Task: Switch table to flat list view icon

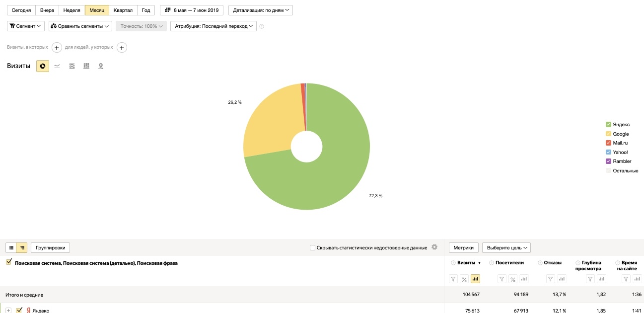Action: pyautogui.click(x=11, y=247)
